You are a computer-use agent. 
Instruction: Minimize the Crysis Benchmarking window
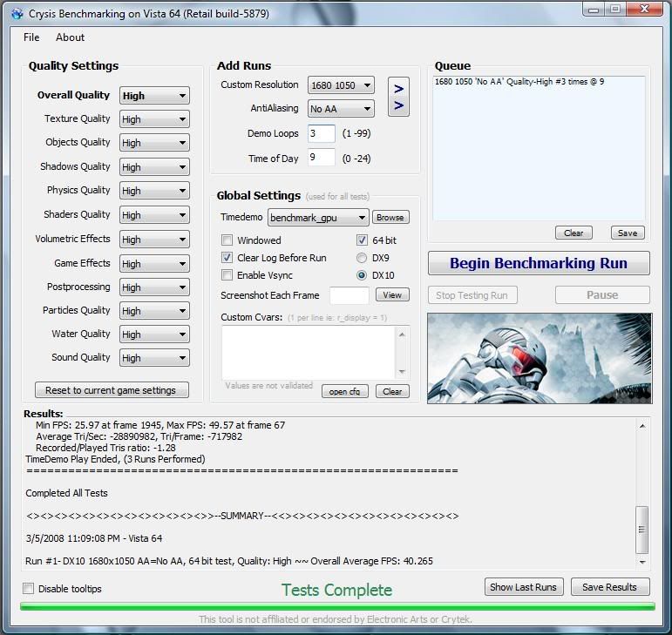pyautogui.click(x=594, y=10)
